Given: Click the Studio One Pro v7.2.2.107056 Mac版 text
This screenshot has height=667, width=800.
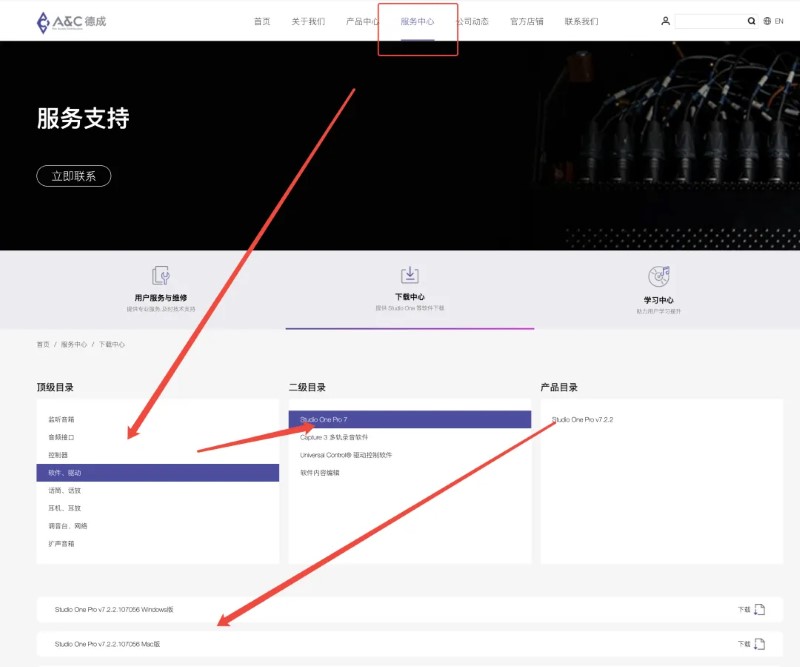Looking at the screenshot, I should (x=108, y=644).
